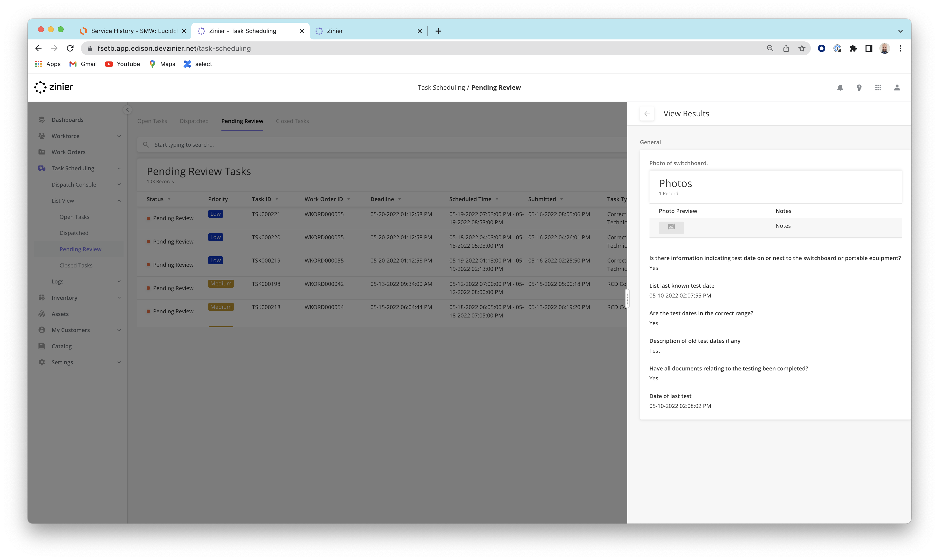Click the panel resize handle
939x560 pixels.
[627, 298]
